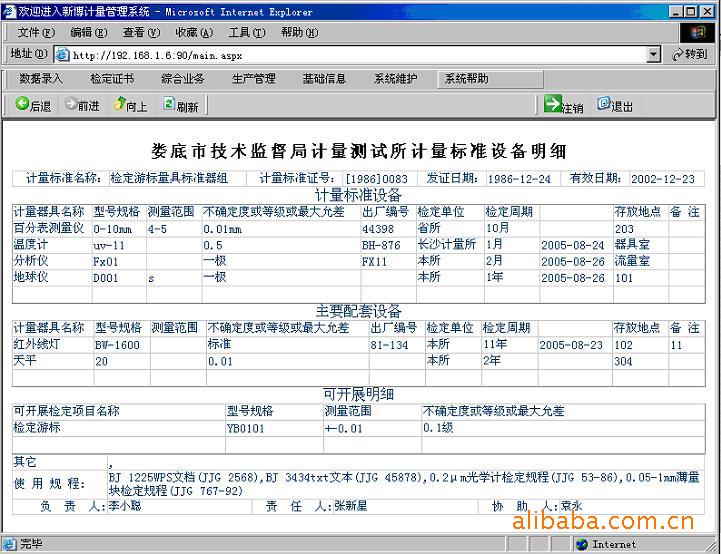Select the 系统维护 menu item
This screenshot has height=554, width=721.
click(395, 79)
